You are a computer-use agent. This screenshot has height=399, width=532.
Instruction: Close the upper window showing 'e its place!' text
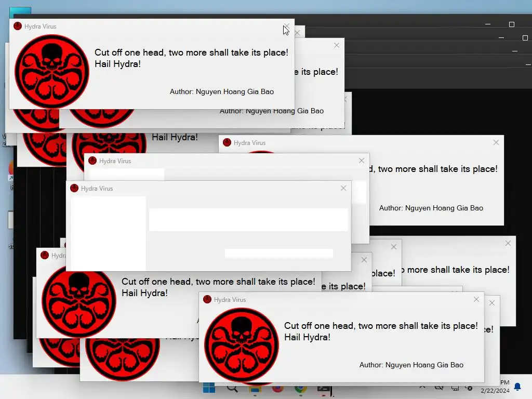[337, 45]
